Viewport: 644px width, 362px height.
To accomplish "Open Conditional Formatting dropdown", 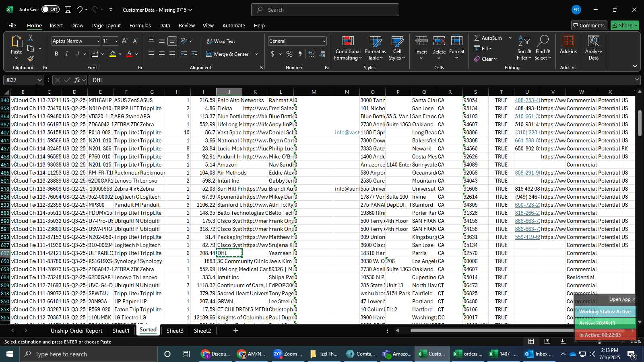I will (x=348, y=48).
